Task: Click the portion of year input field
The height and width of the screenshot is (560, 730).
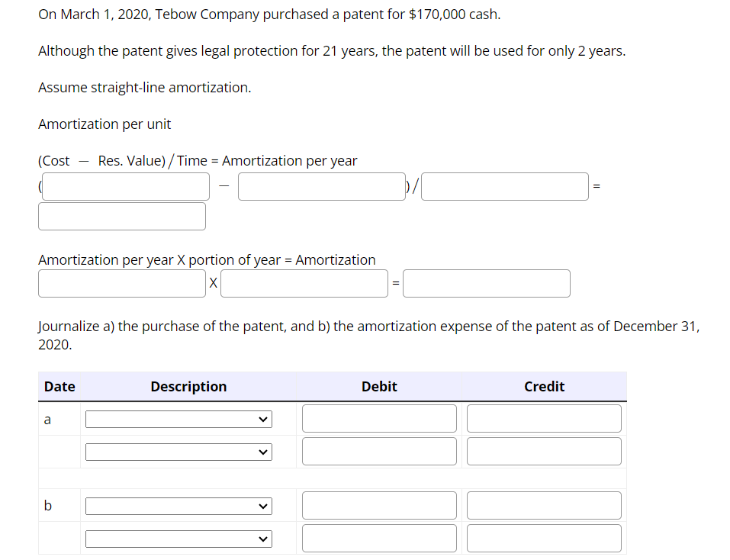Action: pyautogui.click(x=304, y=283)
